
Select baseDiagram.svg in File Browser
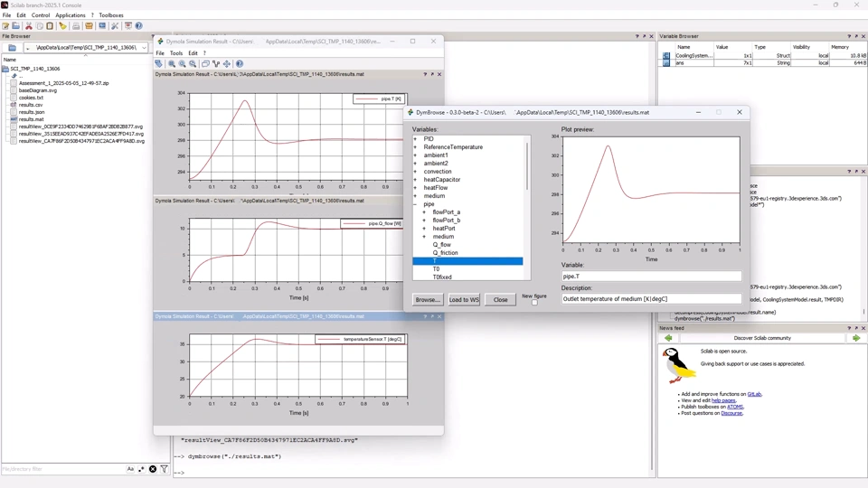click(38, 90)
